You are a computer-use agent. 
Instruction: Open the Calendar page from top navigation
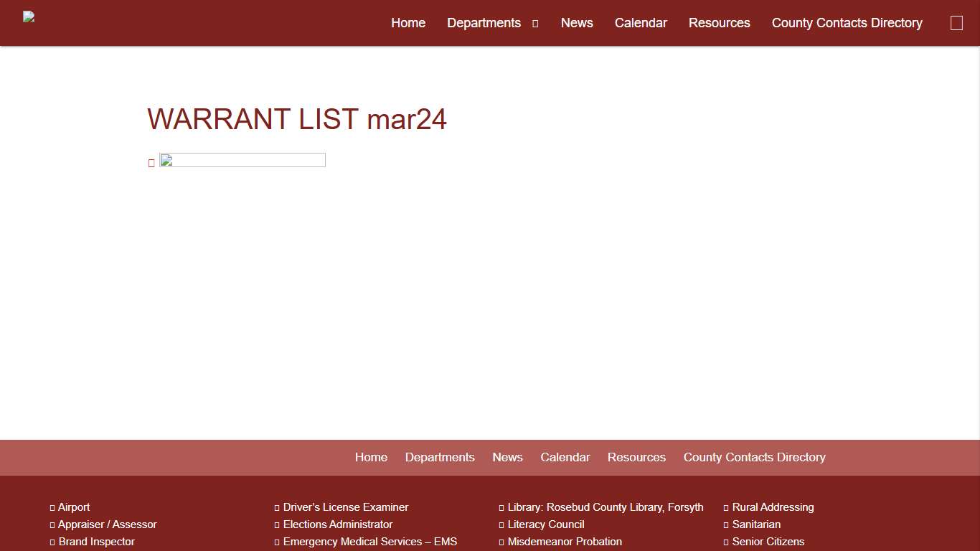tap(641, 22)
